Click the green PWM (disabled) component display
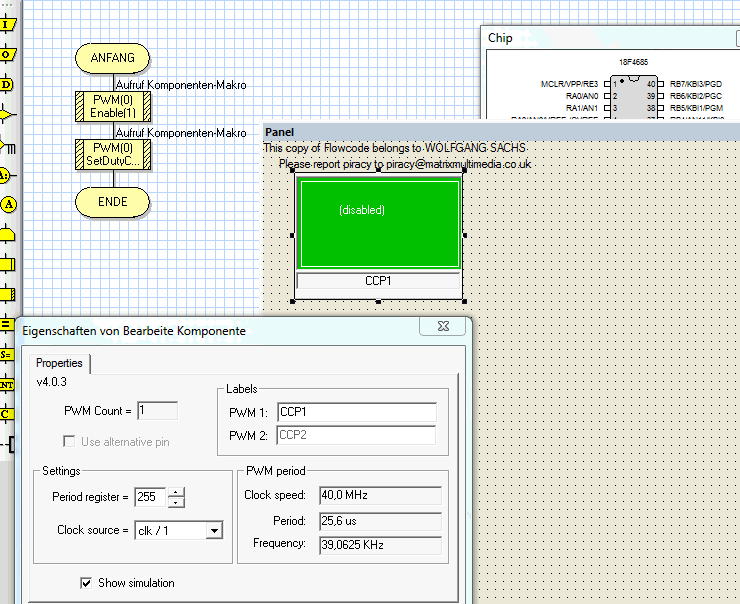The image size is (740, 604). [380, 224]
